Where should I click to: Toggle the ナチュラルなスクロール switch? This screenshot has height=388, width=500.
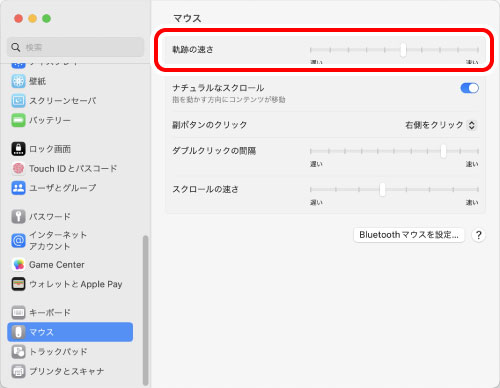coord(470,88)
